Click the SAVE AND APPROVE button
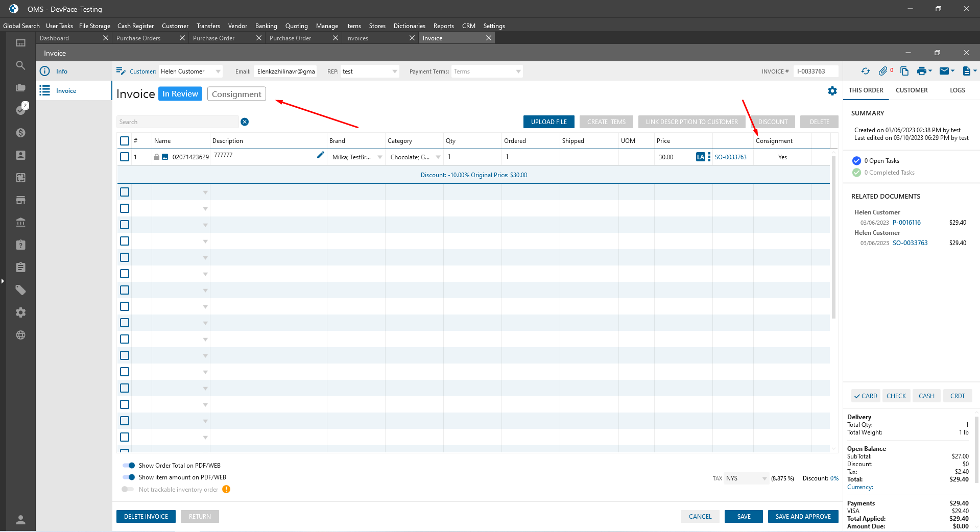The width and height of the screenshot is (980, 532). pos(803,517)
